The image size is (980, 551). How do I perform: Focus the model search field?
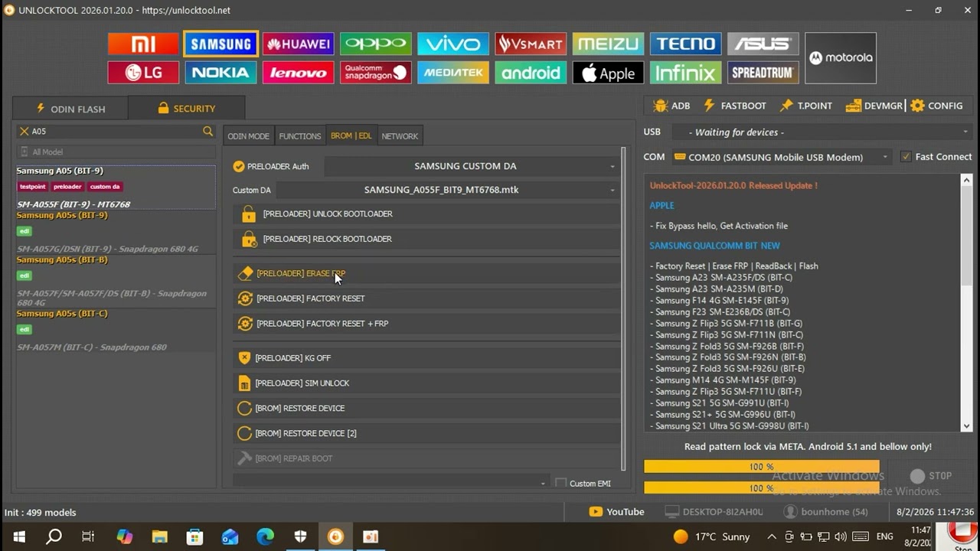tap(115, 132)
